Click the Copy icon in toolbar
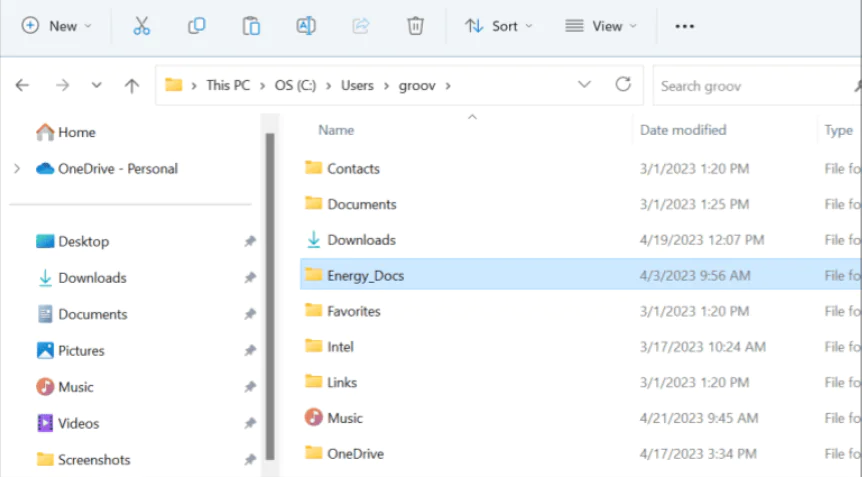Viewport: 862px width, 477px height. point(197,26)
